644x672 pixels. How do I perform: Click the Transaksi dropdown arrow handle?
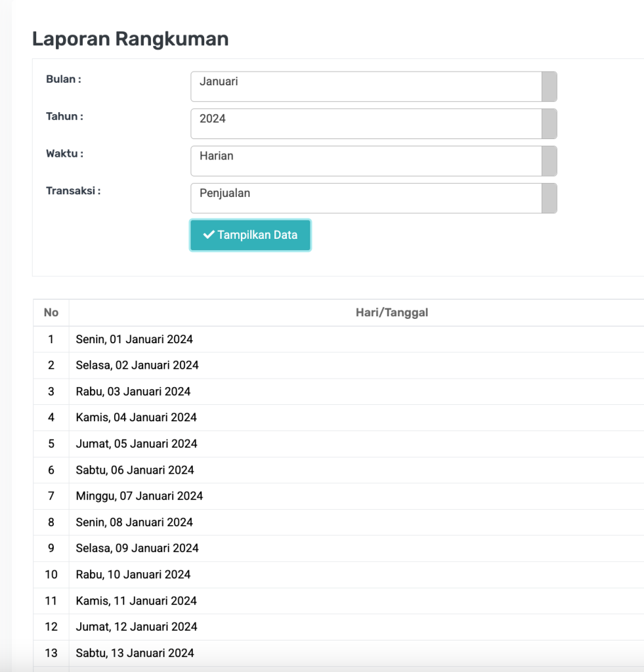[549, 198]
